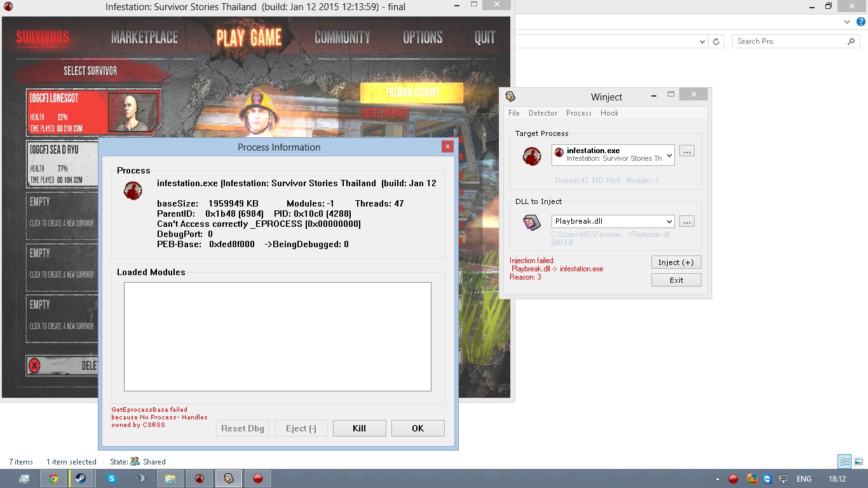Screen dimensions: 868x488
Task: Click the ENG language indicator
Action: coord(804,479)
